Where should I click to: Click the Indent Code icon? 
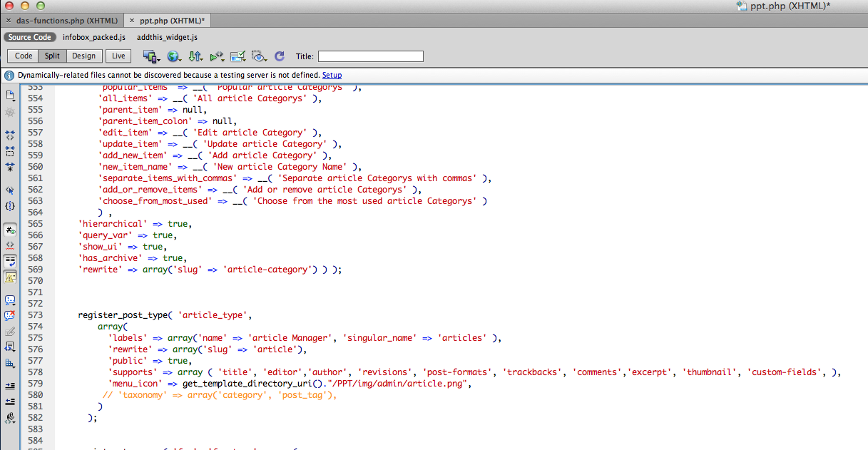(x=10, y=386)
